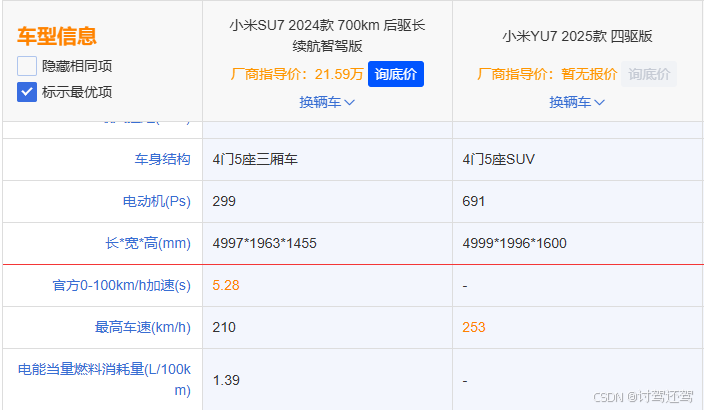Viewport: 704px width, 410px height.
Task: Uncheck the 标示最优项 checkbox
Action: point(26,92)
